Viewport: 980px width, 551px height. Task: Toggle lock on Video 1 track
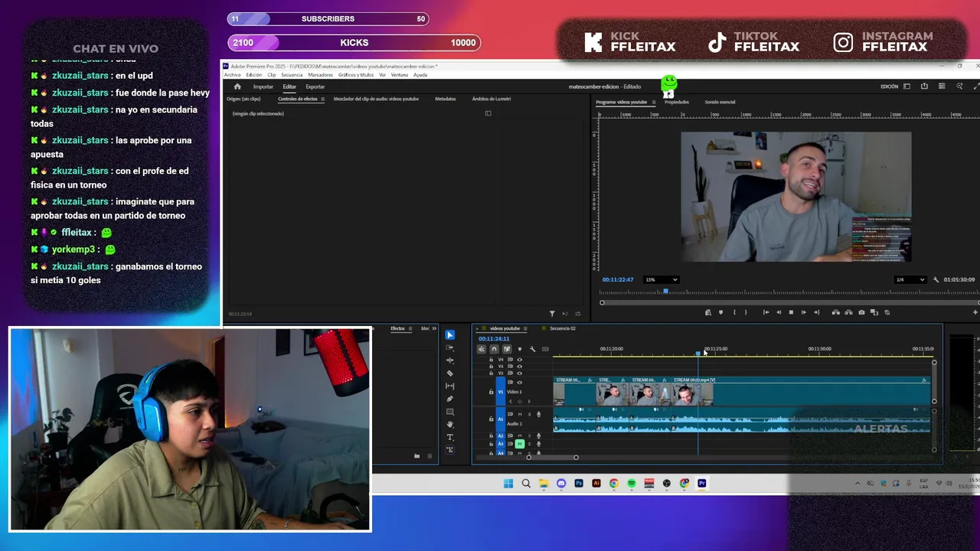click(492, 392)
